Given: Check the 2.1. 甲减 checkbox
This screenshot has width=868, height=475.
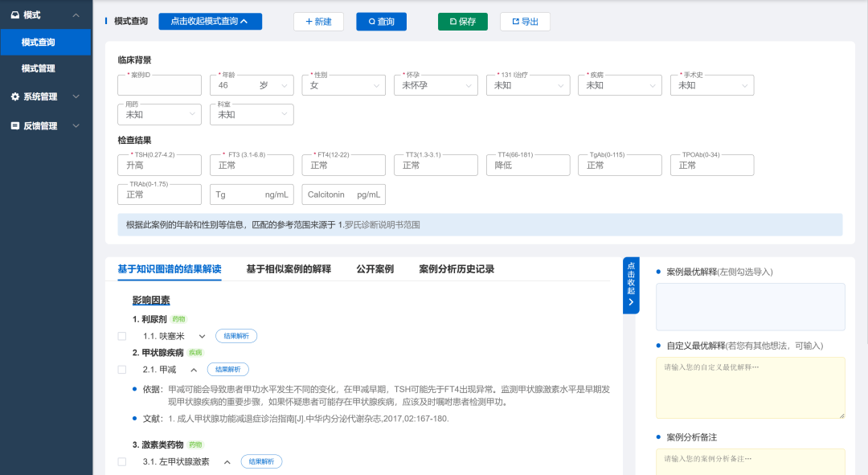Looking at the screenshot, I should click(x=122, y=370).
